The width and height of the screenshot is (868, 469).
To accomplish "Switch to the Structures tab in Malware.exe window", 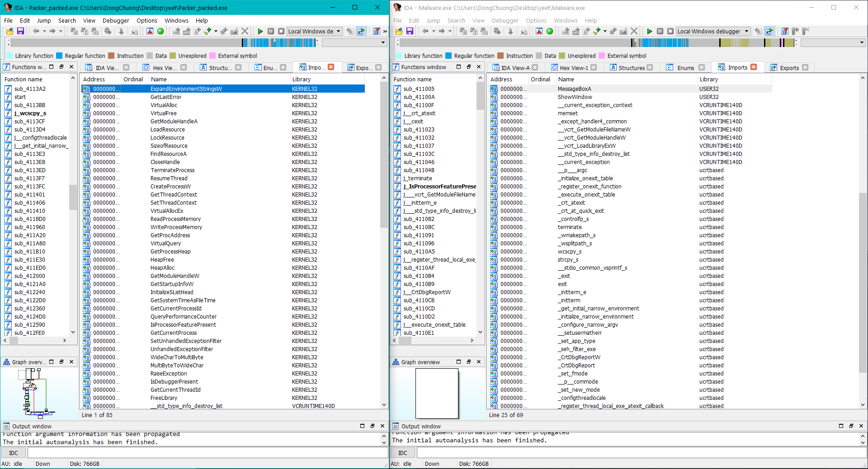I will coord(631,68).
